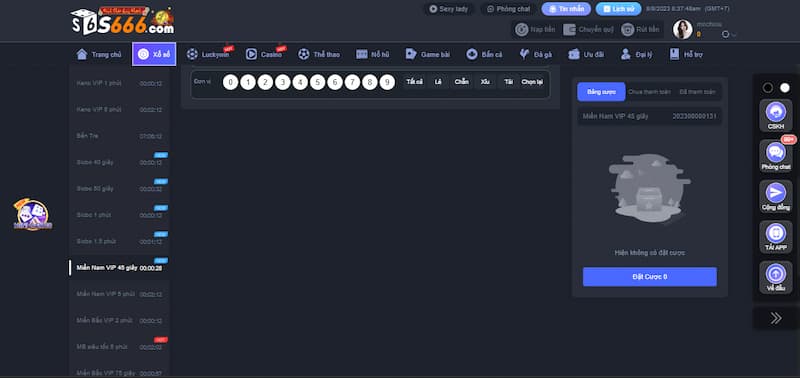Expand the account dropdown arrow near avatar
The width and height of the screenshot is (800, 378).
734,35
